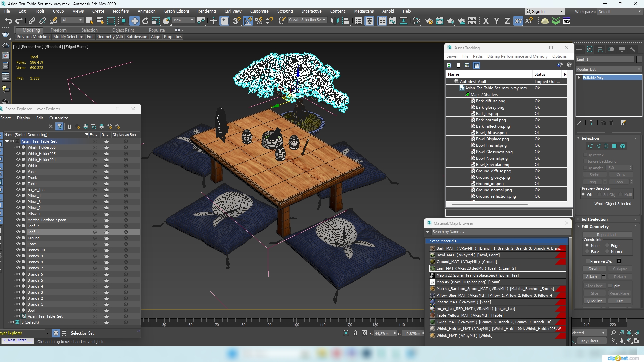
Task: Activate the Select and Scale tool
Action: pos(156,21)
